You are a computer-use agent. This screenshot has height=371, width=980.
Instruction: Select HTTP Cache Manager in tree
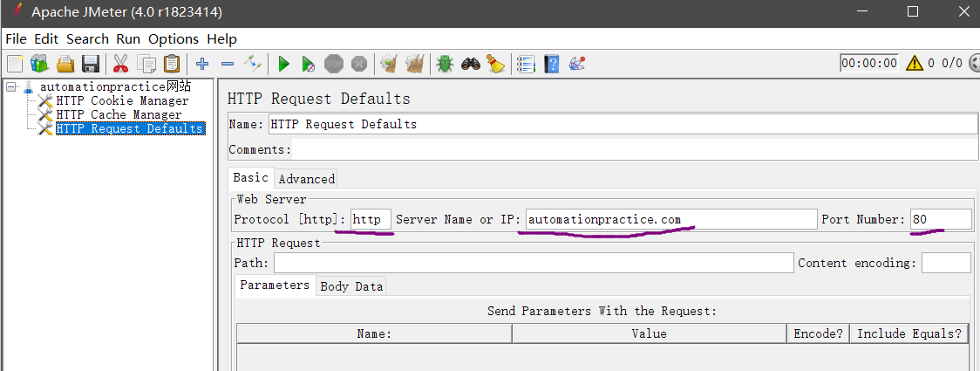119,114
